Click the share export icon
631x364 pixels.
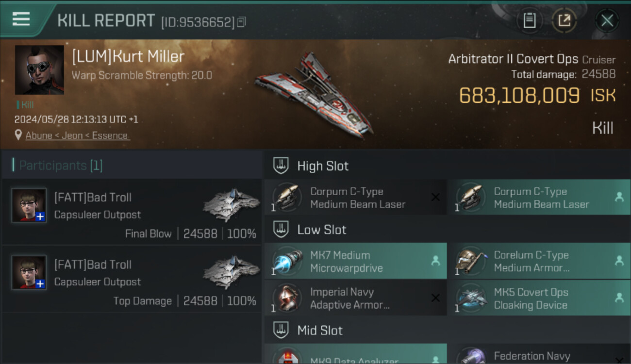coord(564,21)
